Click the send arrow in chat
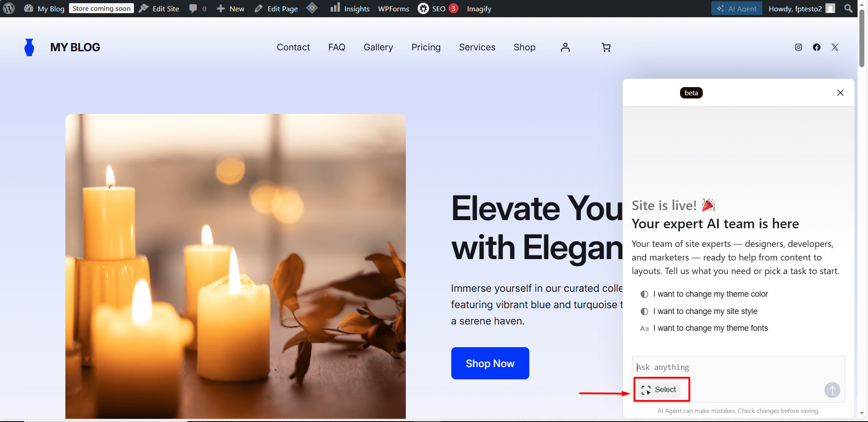The width and height of the screenshot is (868, 422). pyautogui.click(x=832, y=390)
